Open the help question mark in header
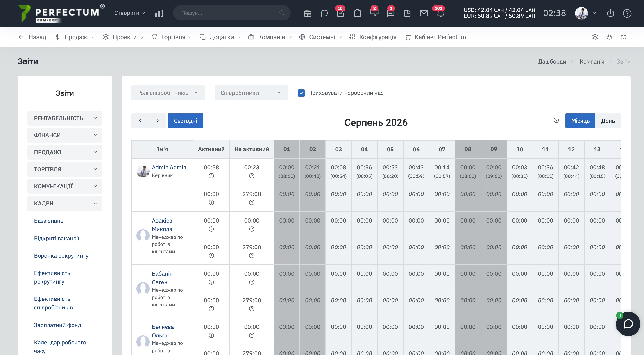Image resolution: width=644 pixels, height=355 pixels. tap(627, 13)
